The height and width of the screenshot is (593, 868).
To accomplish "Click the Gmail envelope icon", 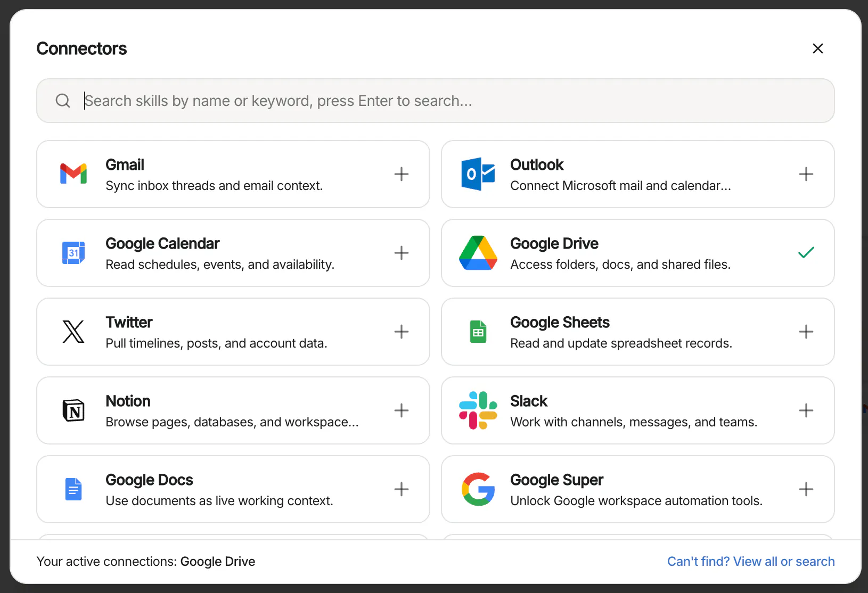I will [73, 174].
